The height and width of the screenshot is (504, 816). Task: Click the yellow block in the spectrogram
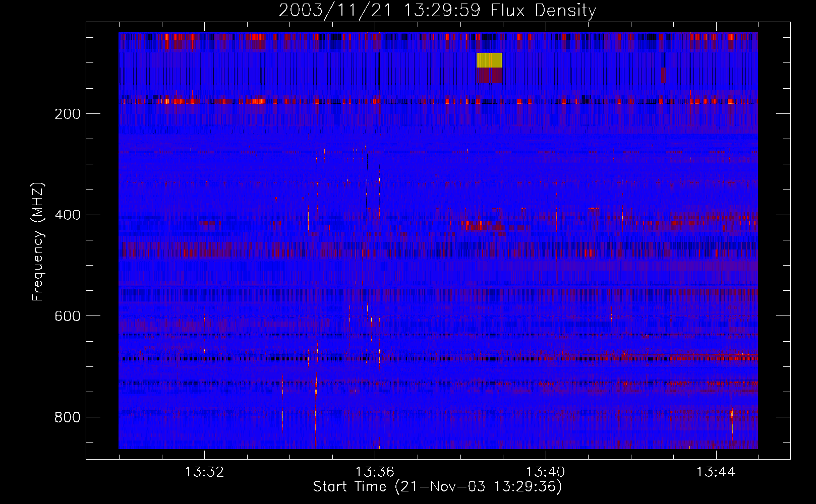pyautogui.click(x=489, y=60)
